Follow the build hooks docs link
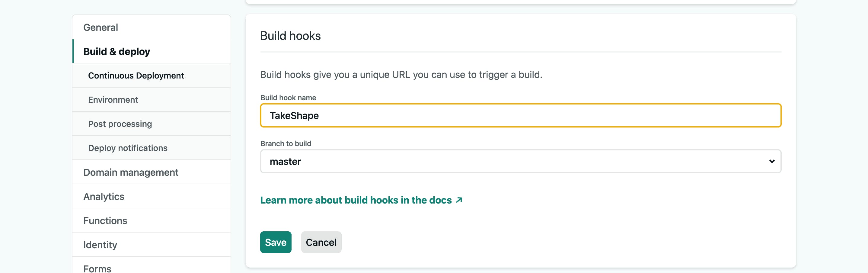The image size is (868, 273). pos(361,200)
